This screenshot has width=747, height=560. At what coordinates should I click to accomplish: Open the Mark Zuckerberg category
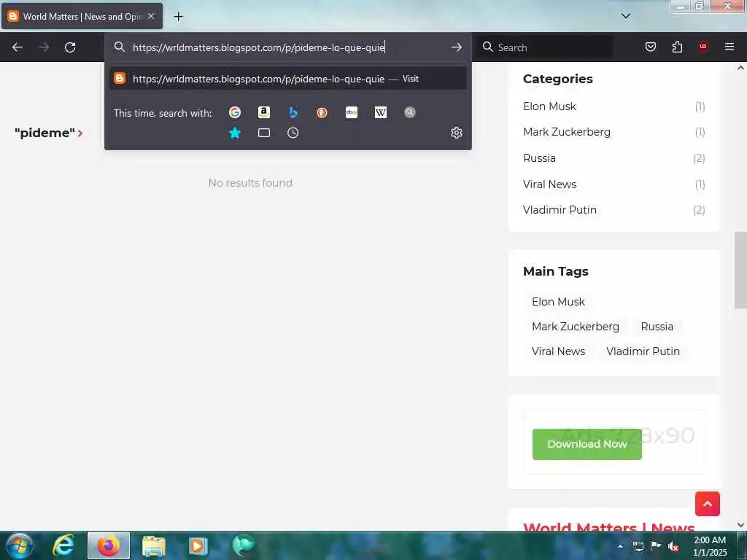coord(566,132)
